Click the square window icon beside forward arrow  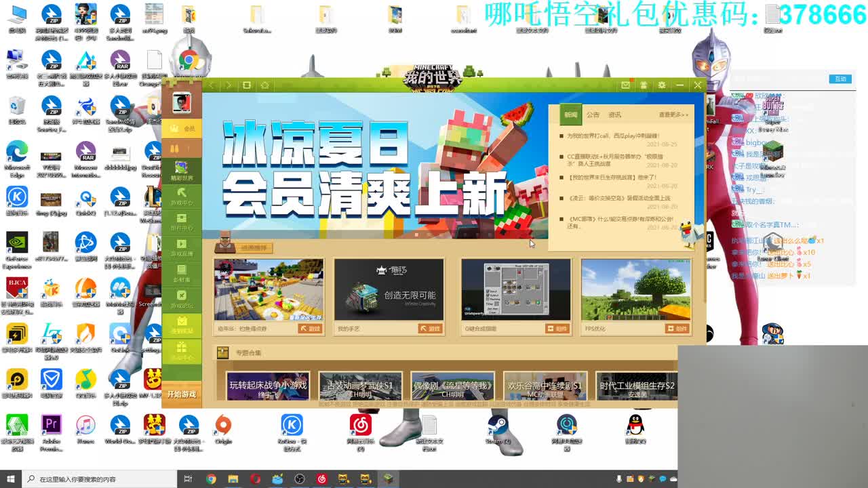click(x=247, y=85)
